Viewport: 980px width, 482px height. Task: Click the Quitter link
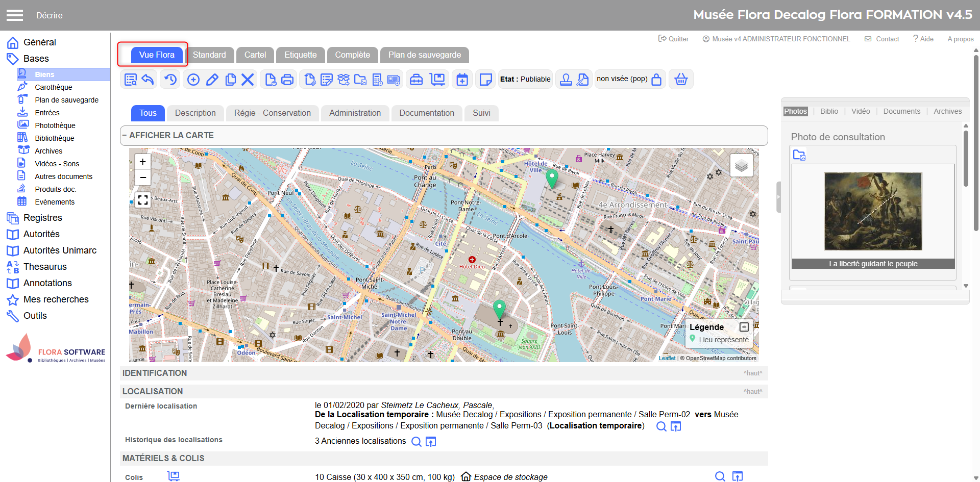coord(674,39)
